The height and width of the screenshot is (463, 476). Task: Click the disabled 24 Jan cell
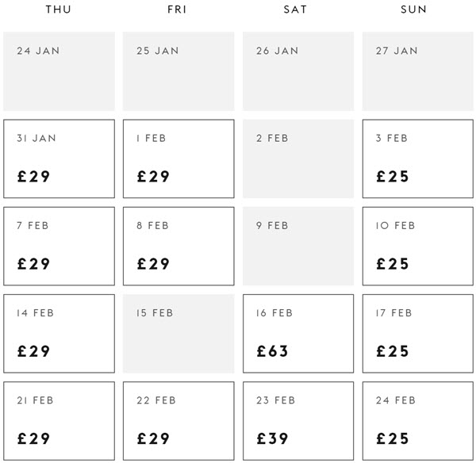point(59,71)
